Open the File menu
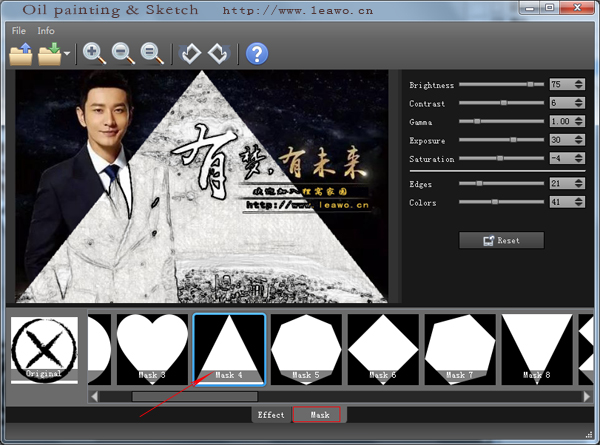The width and height of the screenshot is (600, 445). 19,31
